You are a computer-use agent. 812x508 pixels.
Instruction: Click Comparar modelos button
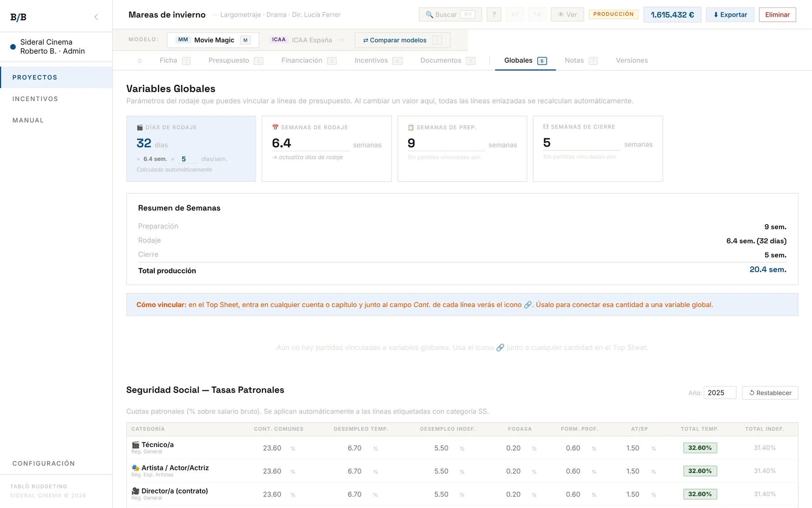pos(402,40)
